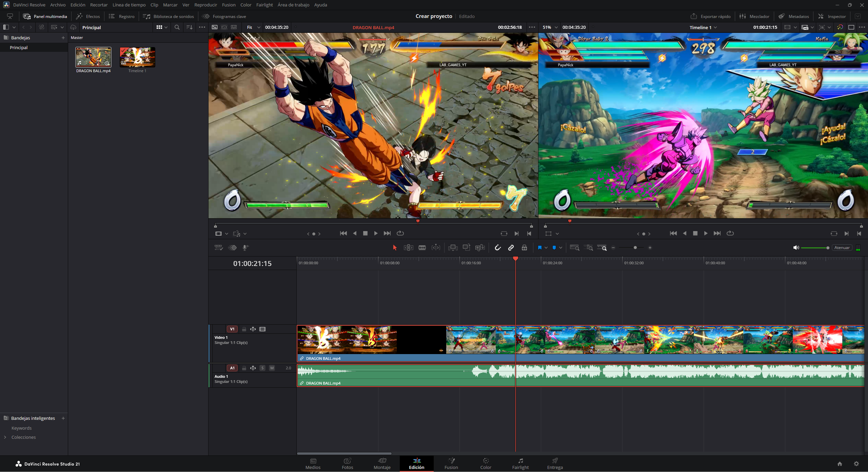Scrub the source viewer jog bar
The width and height of the screenshot is (868, 472).
click(373, 224)
